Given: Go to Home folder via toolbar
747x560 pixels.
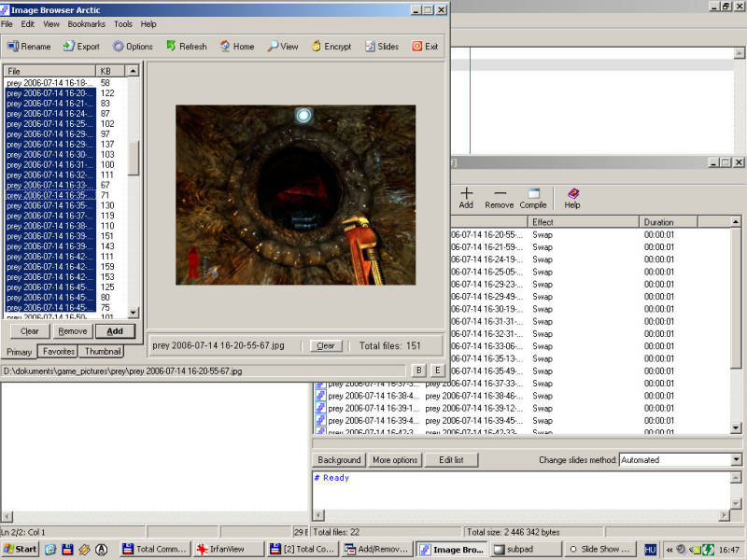Looking at the screenshot, I should pos(225,47).
